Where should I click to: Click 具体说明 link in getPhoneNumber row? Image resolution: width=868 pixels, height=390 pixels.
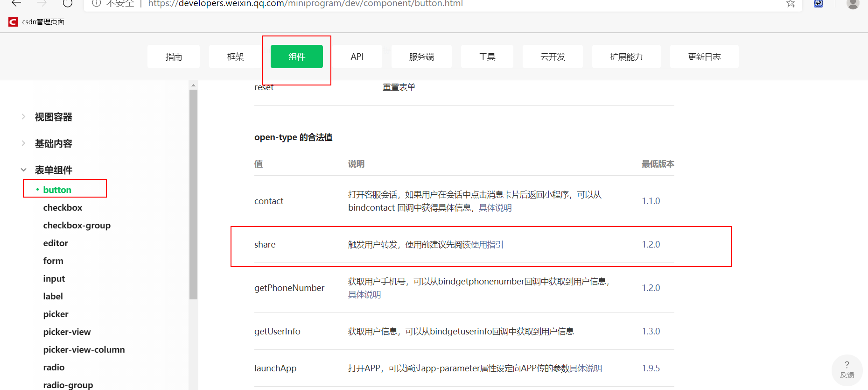click(x=364, y=295)
